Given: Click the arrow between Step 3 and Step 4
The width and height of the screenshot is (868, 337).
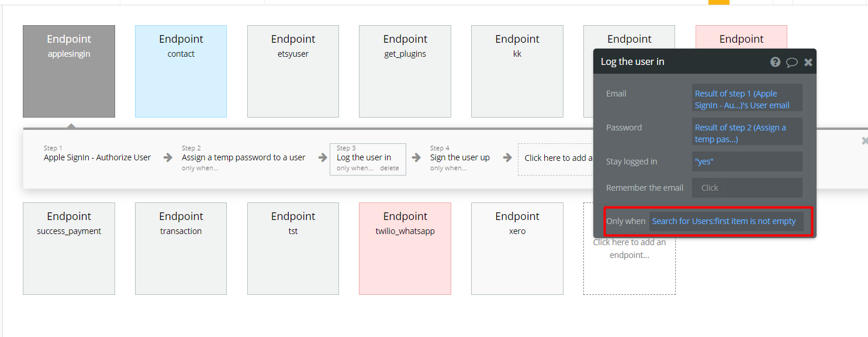Looking at the screenshot, I should pos(416,157).
